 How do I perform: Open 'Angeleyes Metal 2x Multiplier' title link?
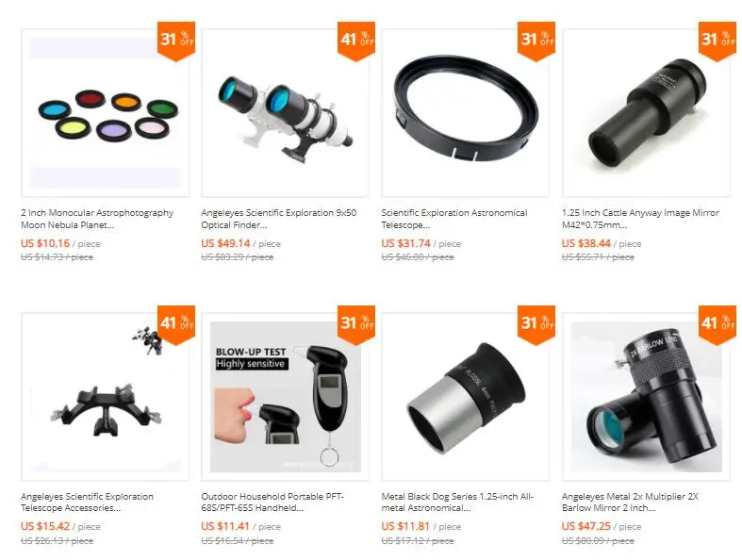[630, 502]
